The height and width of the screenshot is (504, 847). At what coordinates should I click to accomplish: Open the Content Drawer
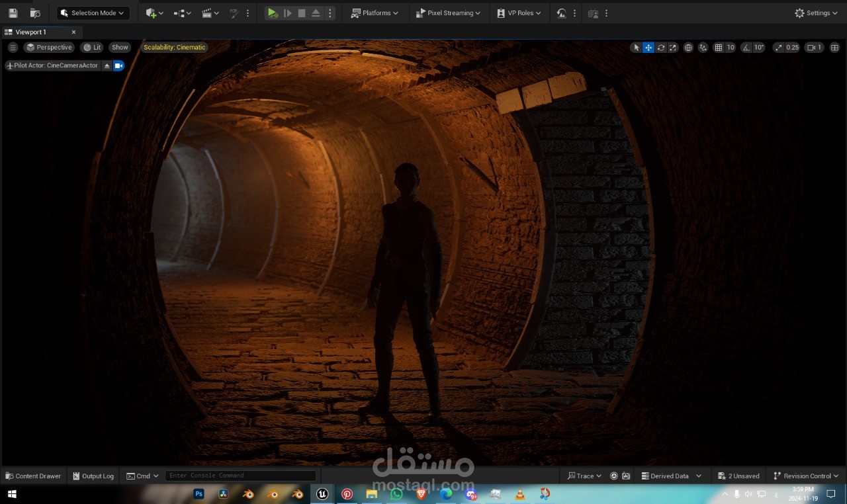click(33, 476)
